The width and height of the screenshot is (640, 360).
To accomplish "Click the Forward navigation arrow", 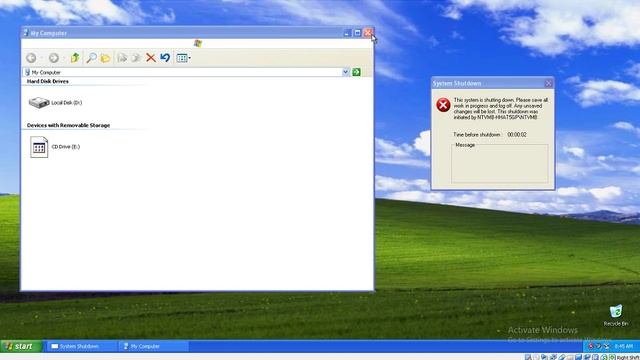I will click(53, 58).
